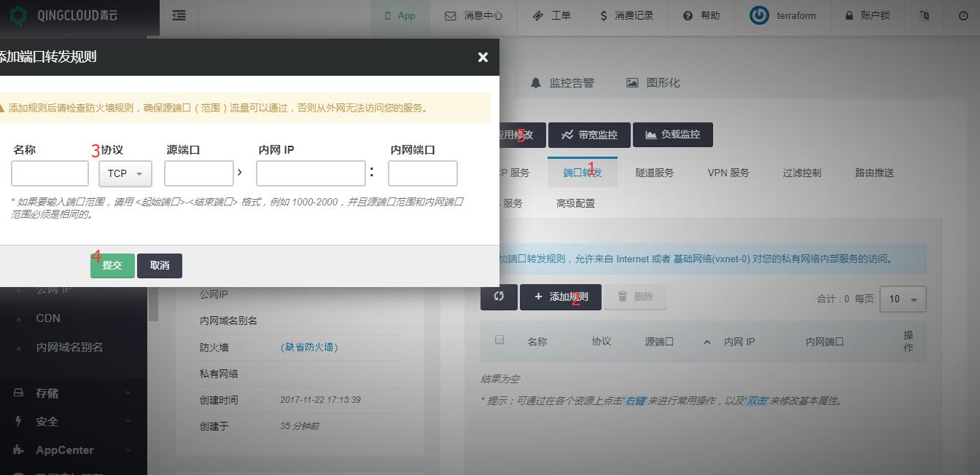
Task: Click the sidebar collapse hamburger icon
Action: (179, 15)
